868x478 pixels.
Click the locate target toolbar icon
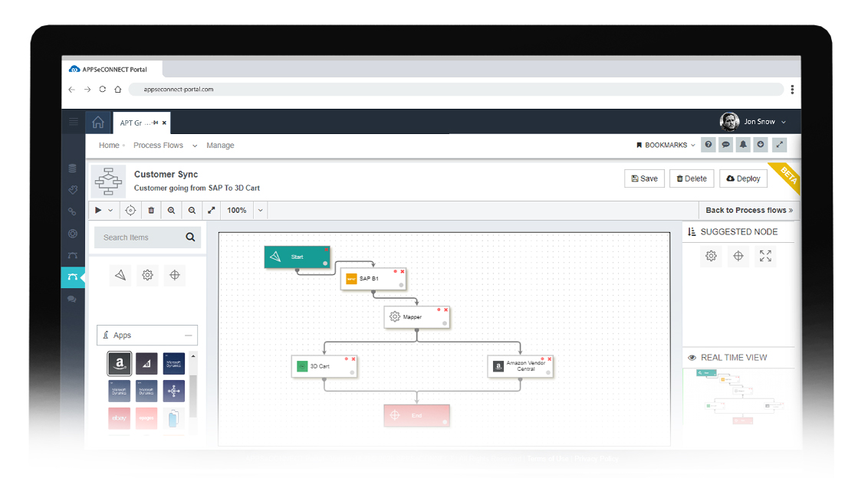(130, 210)
